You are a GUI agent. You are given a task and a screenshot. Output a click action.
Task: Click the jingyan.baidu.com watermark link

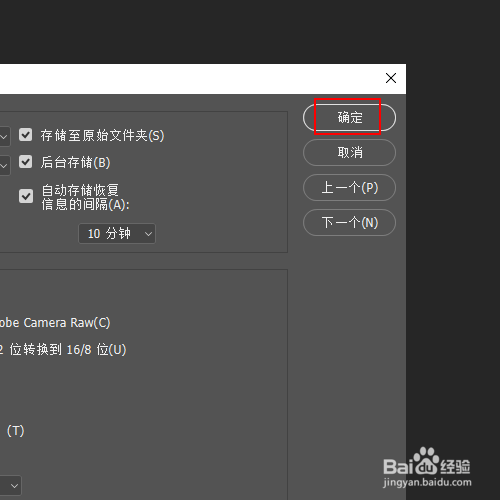pyautogui.click(x=427, y=482)
